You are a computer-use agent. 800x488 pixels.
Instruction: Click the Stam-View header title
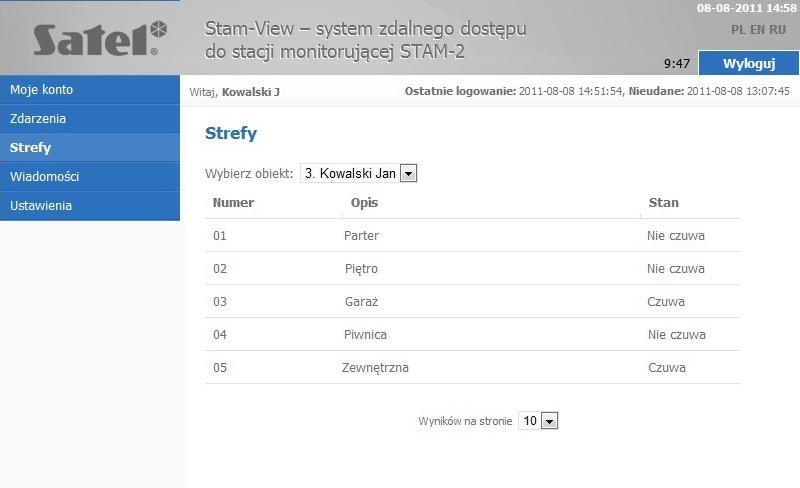point(365,40)
